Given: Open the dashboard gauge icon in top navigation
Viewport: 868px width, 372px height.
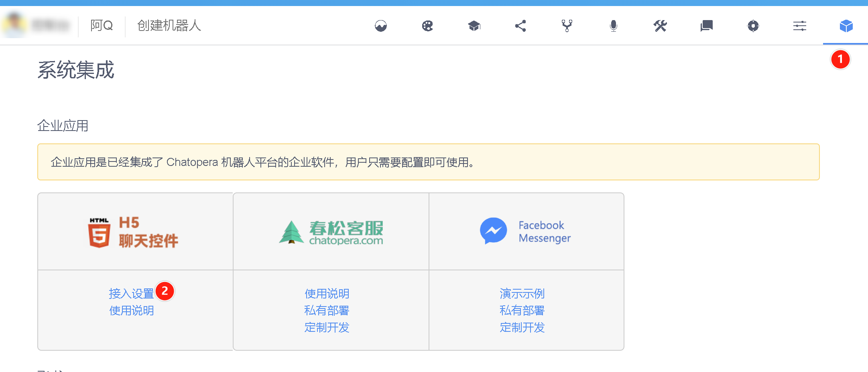Looking at the screenshot, I should point(381,26).
